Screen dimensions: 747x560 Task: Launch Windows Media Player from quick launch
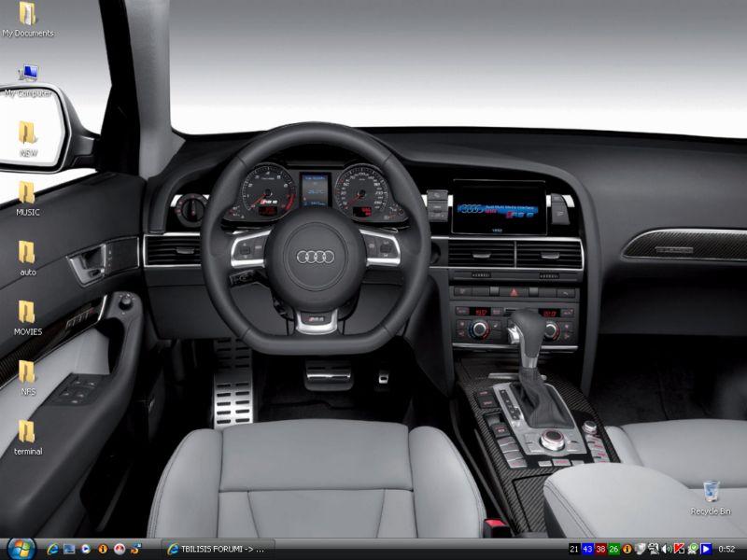coord(86,549)
